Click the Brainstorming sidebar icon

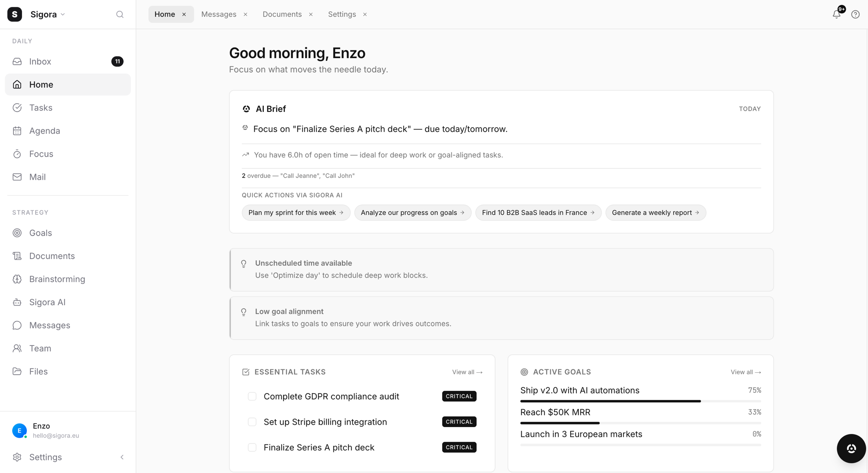[17, 279]
